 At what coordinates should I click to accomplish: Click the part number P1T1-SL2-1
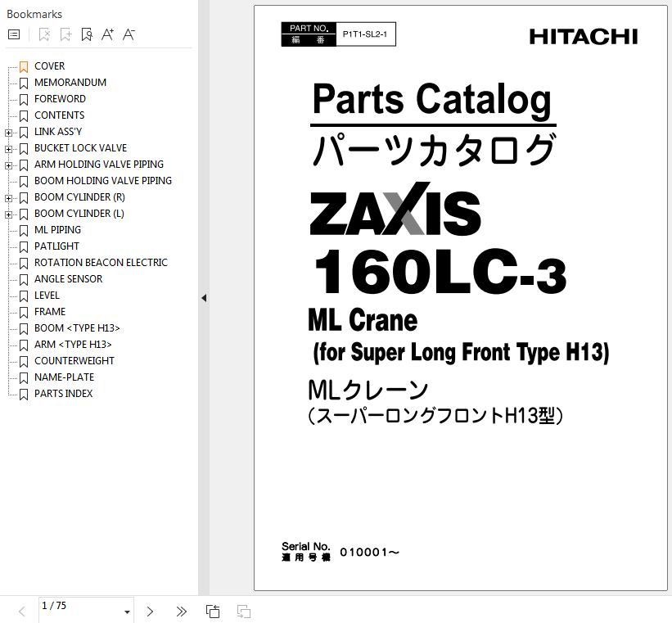pos(365,34)
